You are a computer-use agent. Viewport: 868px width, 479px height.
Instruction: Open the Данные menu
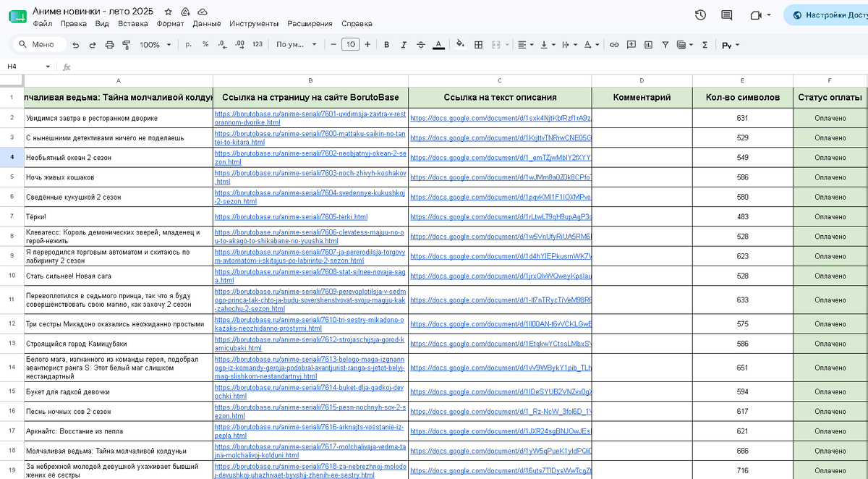click(x=207, y=24)
